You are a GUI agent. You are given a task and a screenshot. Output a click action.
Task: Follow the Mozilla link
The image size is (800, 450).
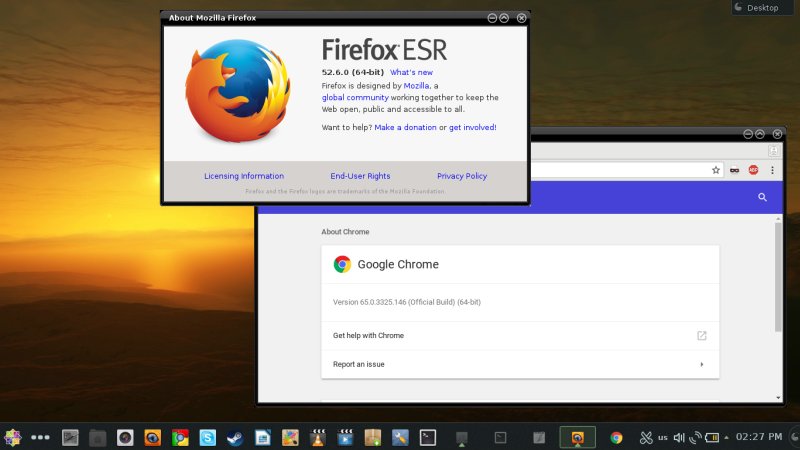pyautogui.click(x=416, y=86)
